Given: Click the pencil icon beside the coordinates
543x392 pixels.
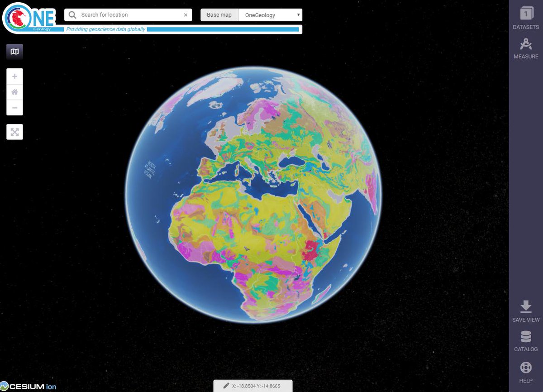Looking at the screenshot, I should pos(226,386).
